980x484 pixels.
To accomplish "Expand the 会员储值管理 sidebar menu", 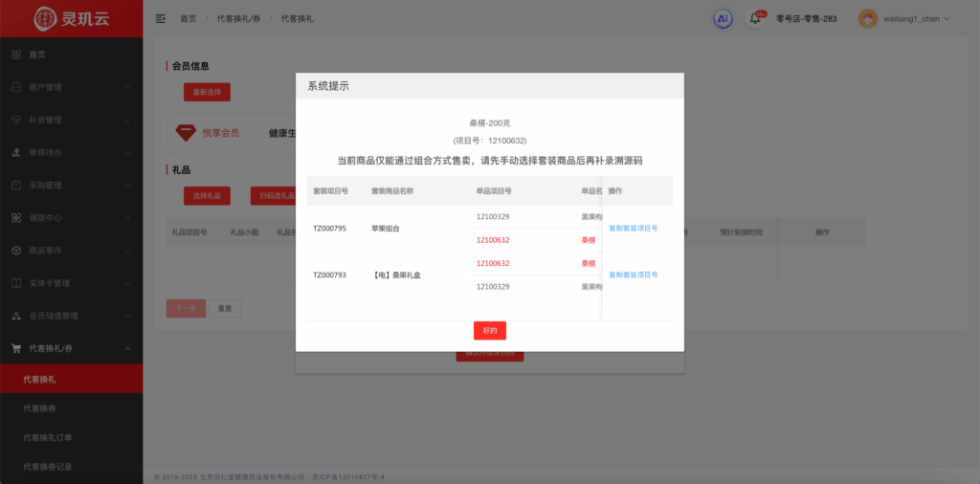I will [71, 316].
